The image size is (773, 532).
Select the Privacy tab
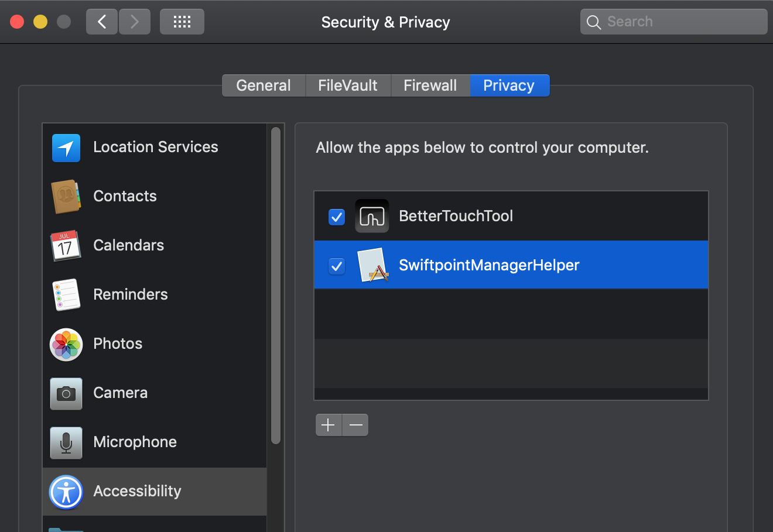coord(509,85)
